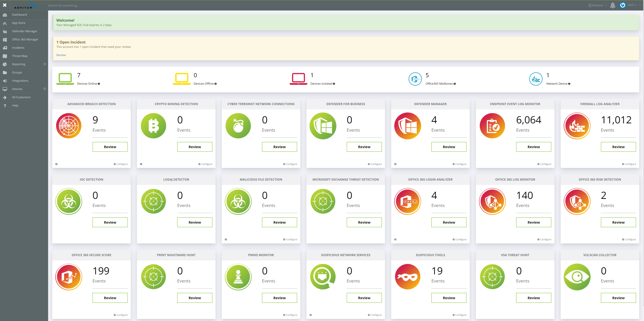
Task: Open notifications bell icon in header
Action: click(613, 5)
